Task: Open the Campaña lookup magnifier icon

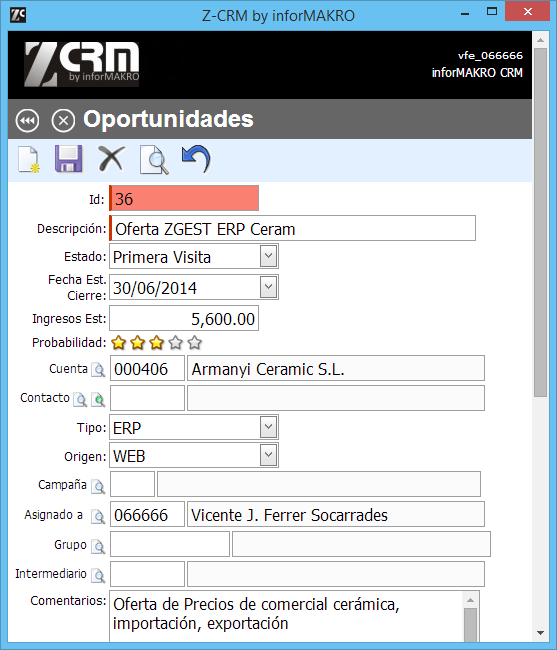Action: tap(98, 486)
